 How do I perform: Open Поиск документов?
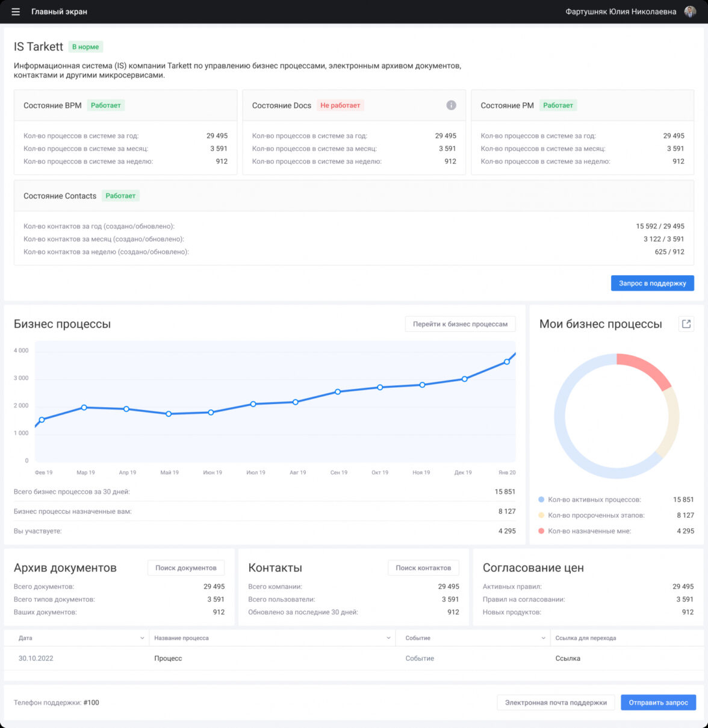pos(185,568)
